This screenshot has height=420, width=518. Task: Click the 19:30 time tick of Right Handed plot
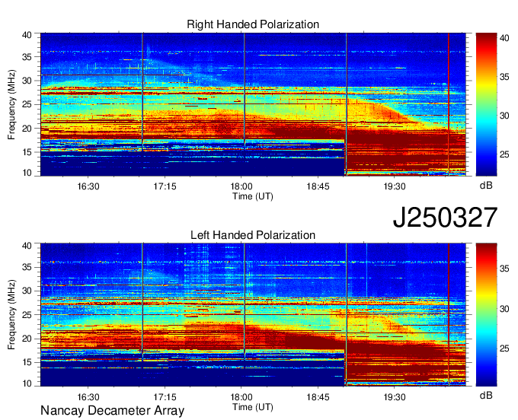[x=395, y=186]
